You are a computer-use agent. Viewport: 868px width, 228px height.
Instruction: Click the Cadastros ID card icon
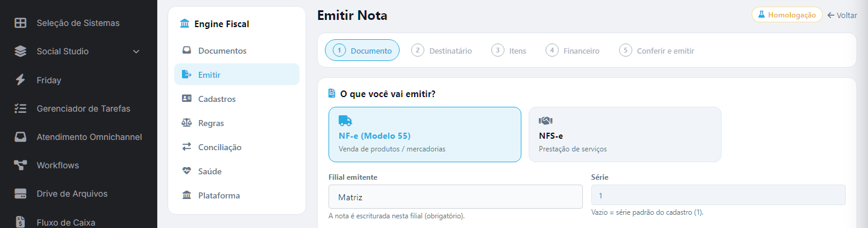pos(187,99)
